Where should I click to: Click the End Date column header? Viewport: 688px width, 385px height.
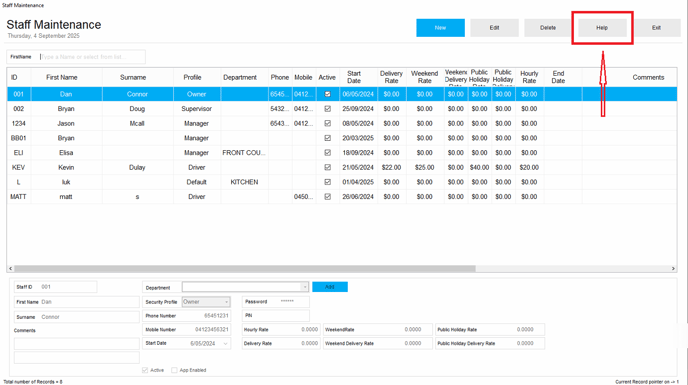tap(563, 77)
